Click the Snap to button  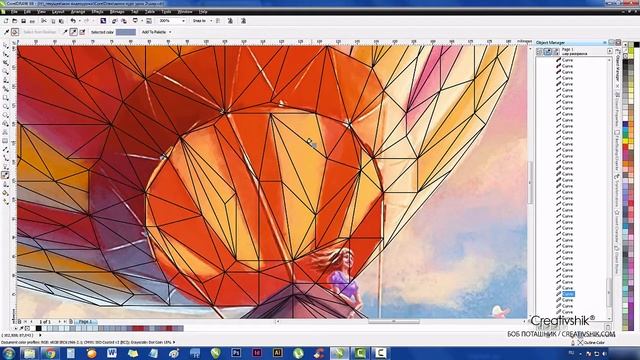(x=199, y=20)
